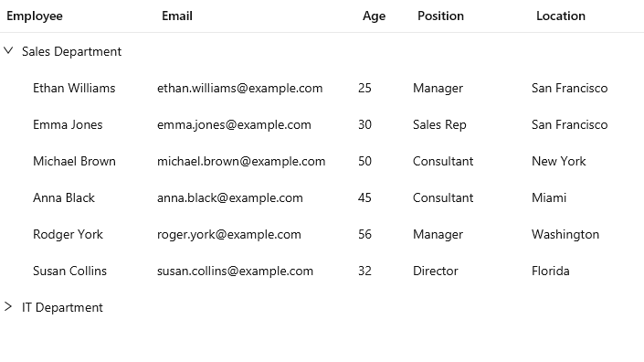Click the email roger.york@example.com
The image size is (644, 362).
tap(229, 234)
